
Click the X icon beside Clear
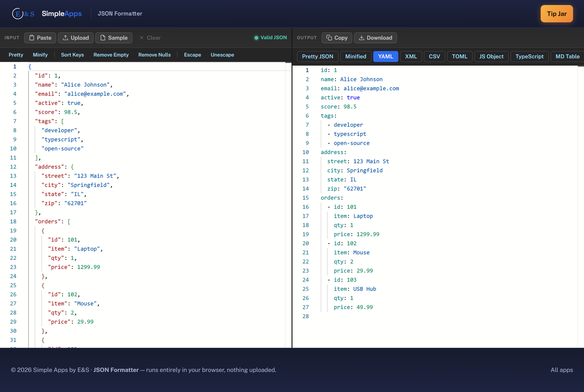[x=142, y=38]
